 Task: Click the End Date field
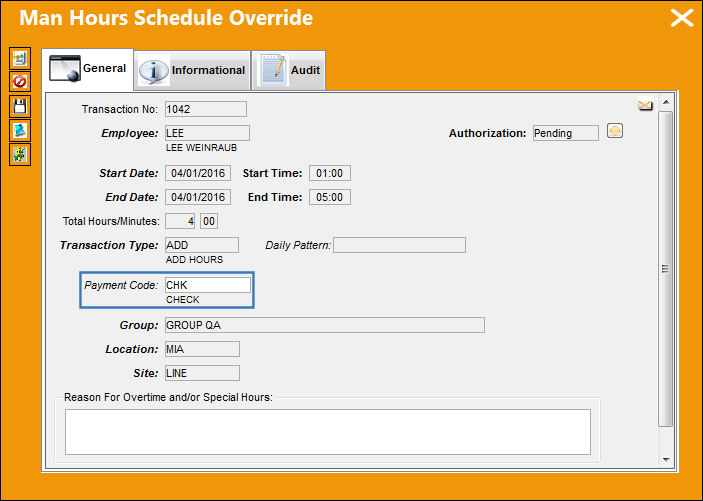[x=198, y=197]
